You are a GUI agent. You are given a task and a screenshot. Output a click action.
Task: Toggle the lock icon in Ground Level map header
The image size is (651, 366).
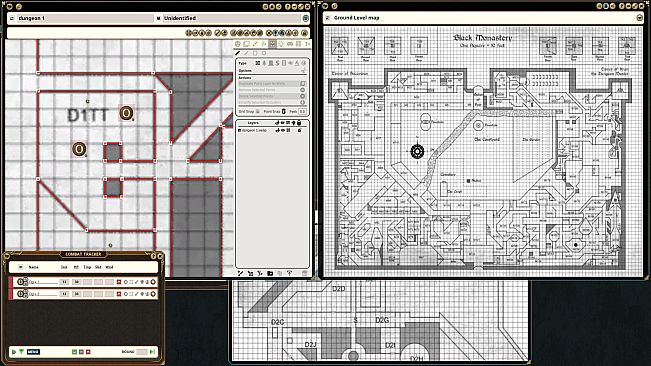point(640,17)
